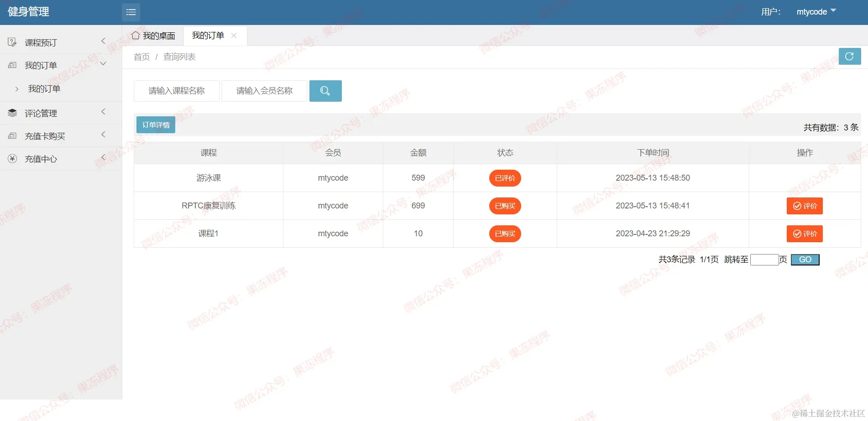Open the mtycode user dropdown
Image resolution: width=868 pixels, height=421 pixels.
[816, 12]
